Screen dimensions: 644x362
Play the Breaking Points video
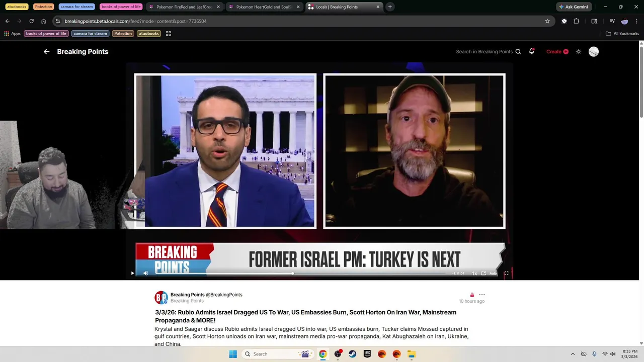[x=132, y=273]
